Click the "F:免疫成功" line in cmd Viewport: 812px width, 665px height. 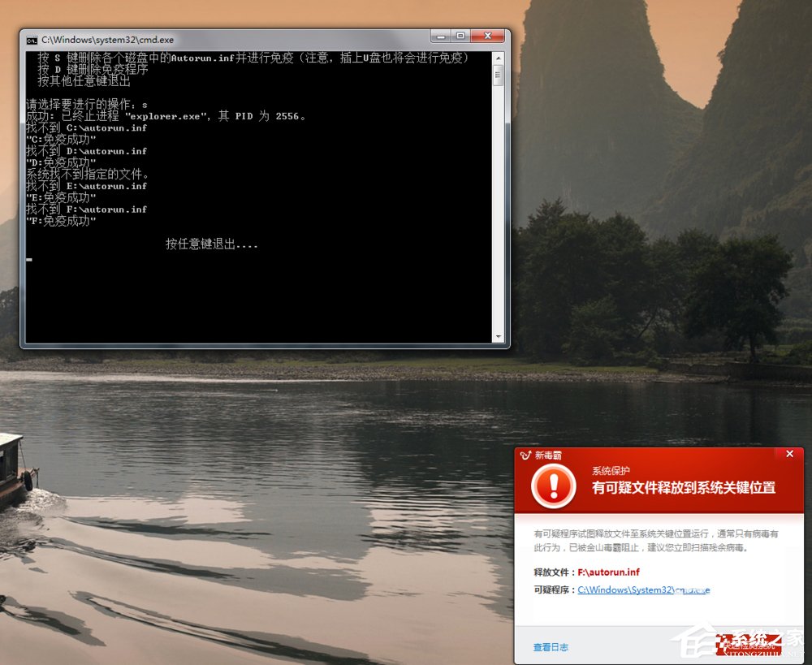(x=61, y=221)
